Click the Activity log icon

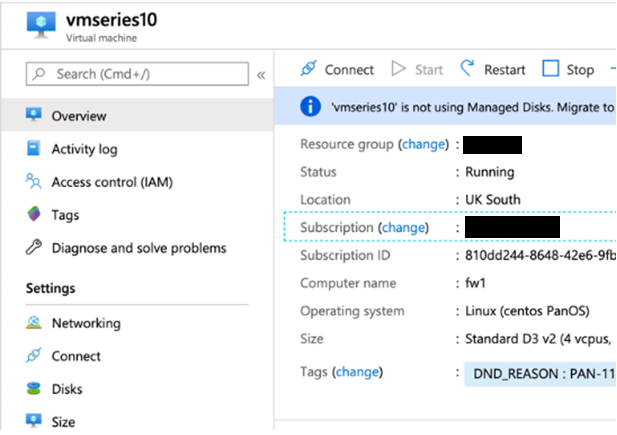click(x=34, y=149)
